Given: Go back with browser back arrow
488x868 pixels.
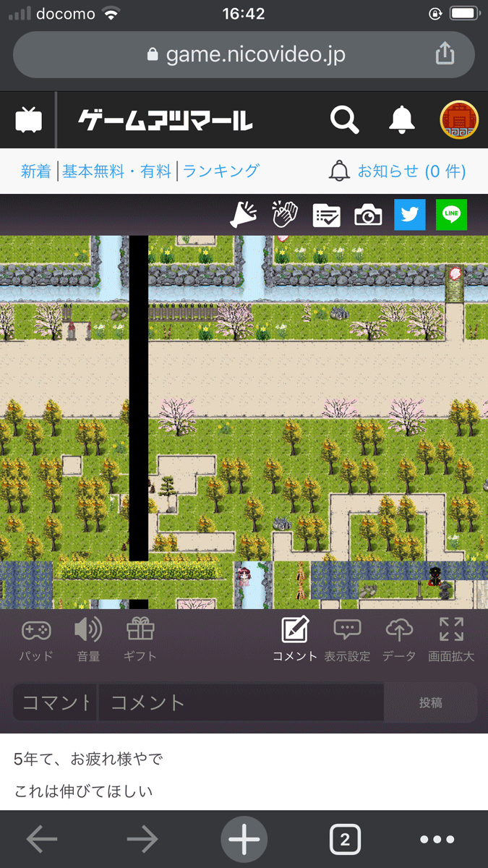Looking at the screenshot, I should tap(42, 839).
